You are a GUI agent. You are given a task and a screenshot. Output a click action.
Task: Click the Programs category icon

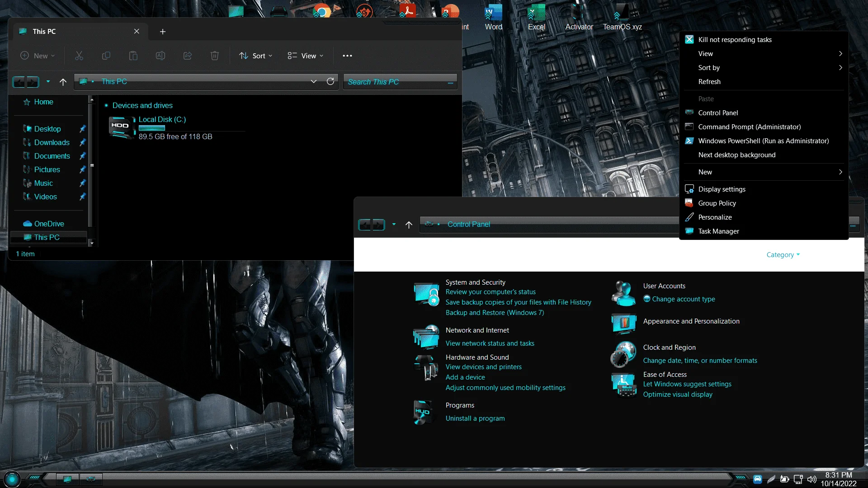423,412
